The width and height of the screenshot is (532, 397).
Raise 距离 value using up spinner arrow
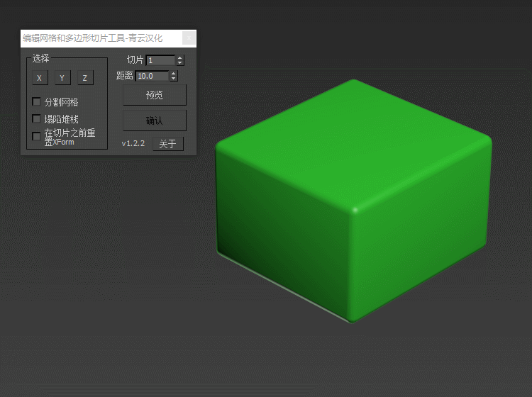point(174,73)
